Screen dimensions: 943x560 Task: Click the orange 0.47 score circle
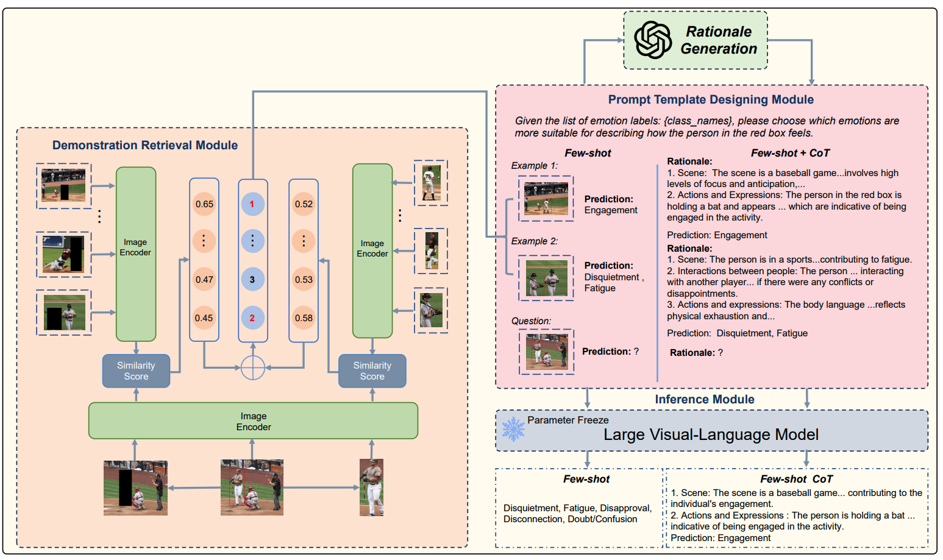click(204, 280)
